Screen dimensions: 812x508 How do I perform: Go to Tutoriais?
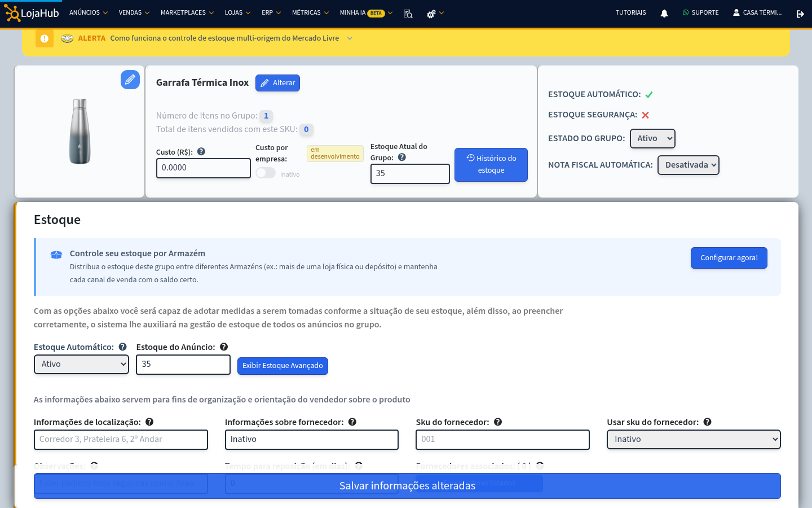pos(630,12)
